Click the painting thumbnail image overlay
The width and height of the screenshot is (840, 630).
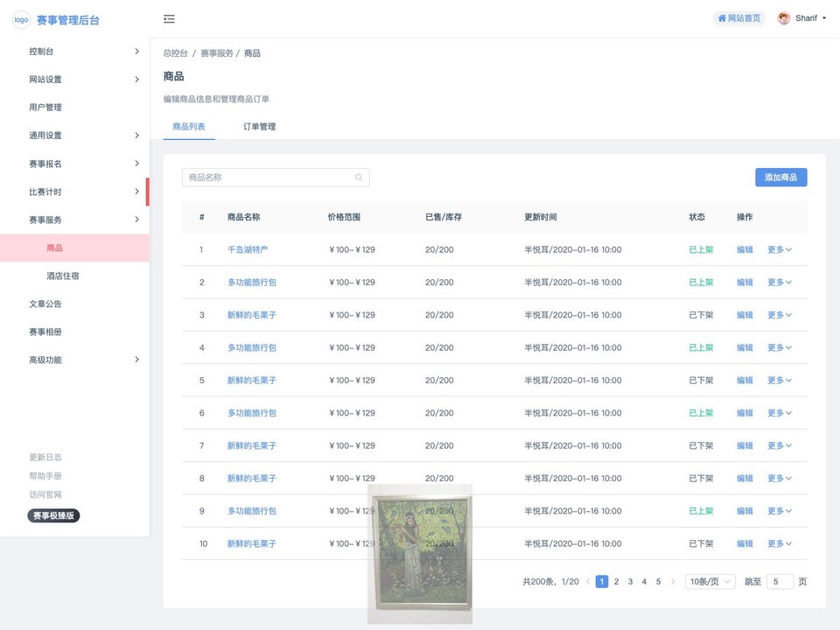pos(420,553)
